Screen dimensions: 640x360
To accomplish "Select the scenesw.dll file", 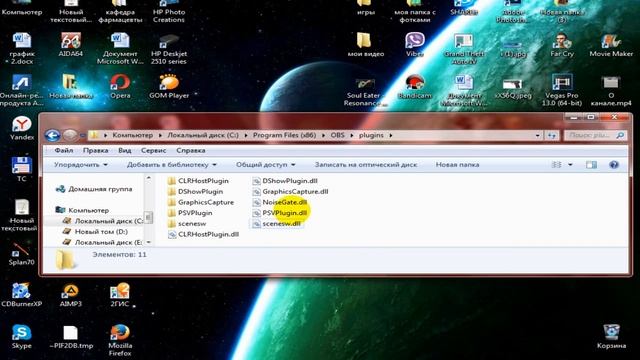I will [276, 224].
